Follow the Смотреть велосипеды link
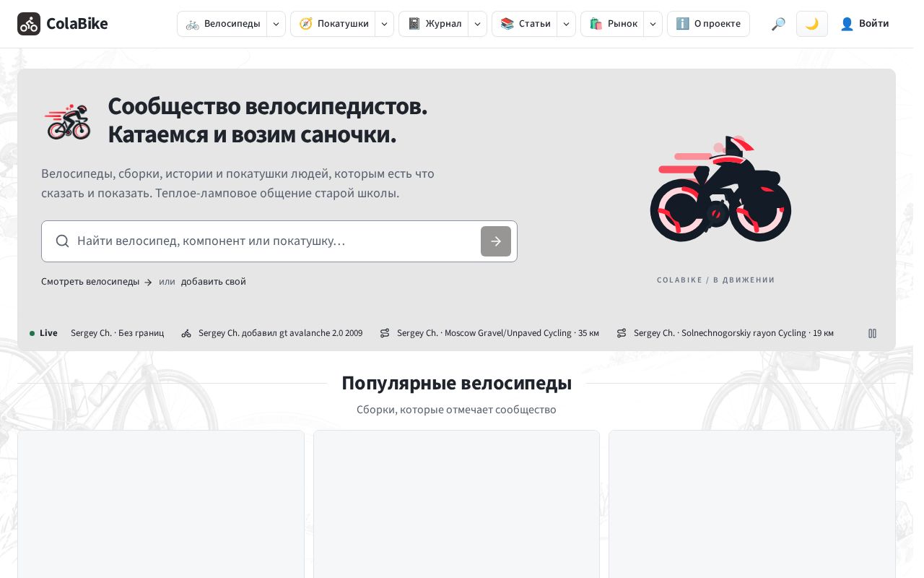This screenshot has width=924, height=578. (97, 282)
